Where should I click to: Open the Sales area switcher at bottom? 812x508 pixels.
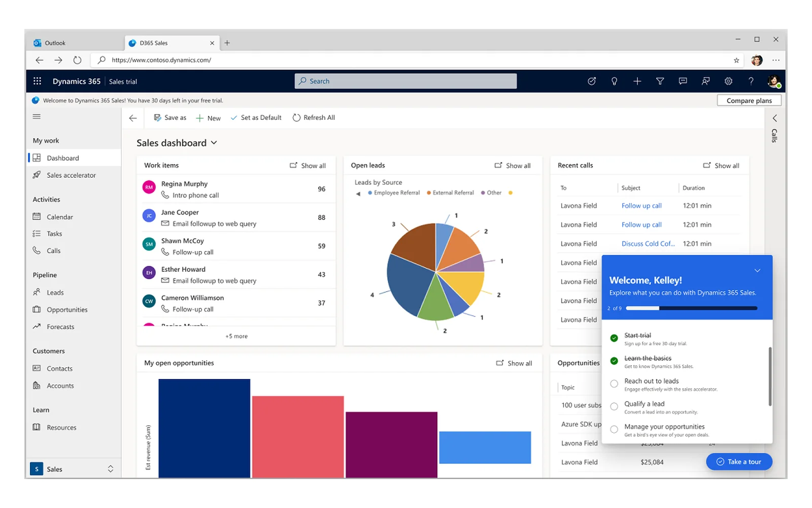click(x=73, y=469)
